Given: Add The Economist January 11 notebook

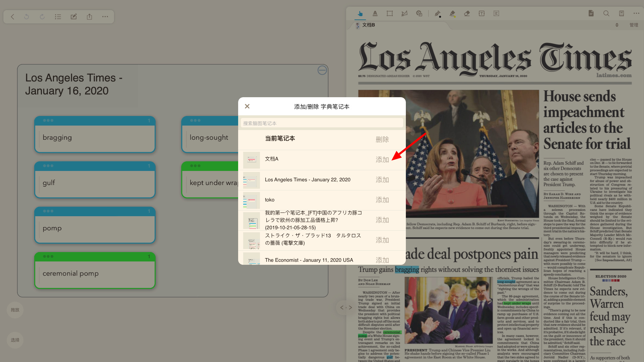Looking at the screenshot, I should coord(382,260).
